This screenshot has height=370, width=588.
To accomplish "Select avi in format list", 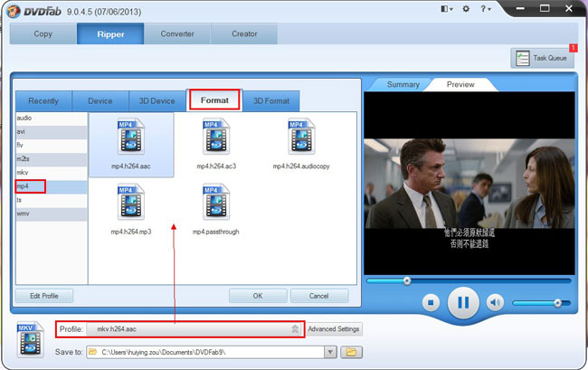I will click(x=52, y=131).
